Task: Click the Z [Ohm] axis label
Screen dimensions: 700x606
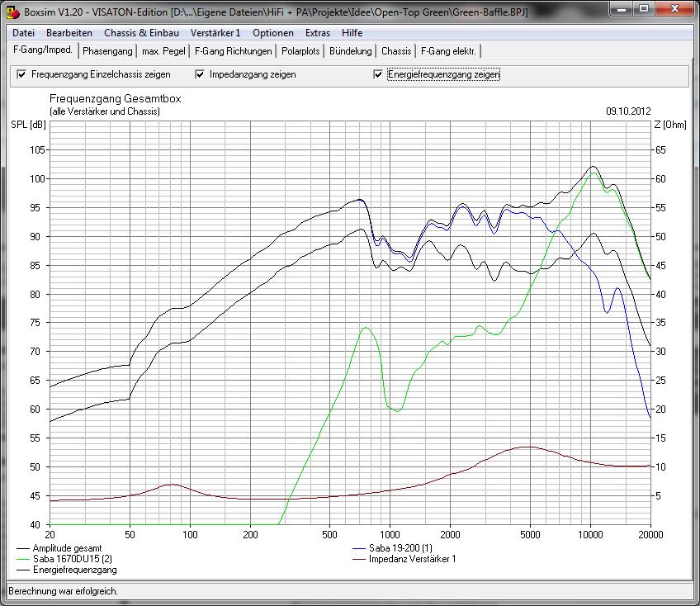Action: click(670, 125)
